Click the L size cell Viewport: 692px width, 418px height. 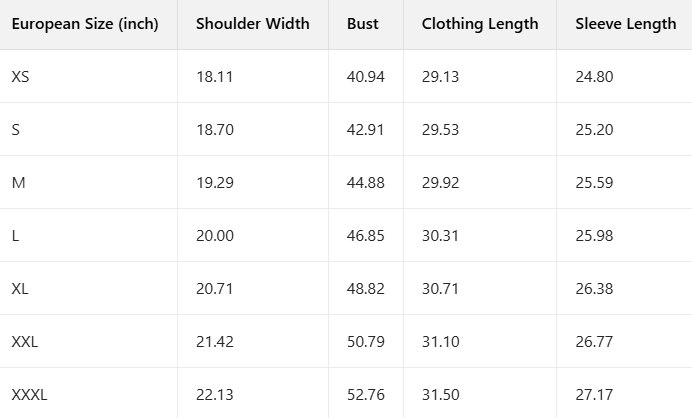click(16, 236)
